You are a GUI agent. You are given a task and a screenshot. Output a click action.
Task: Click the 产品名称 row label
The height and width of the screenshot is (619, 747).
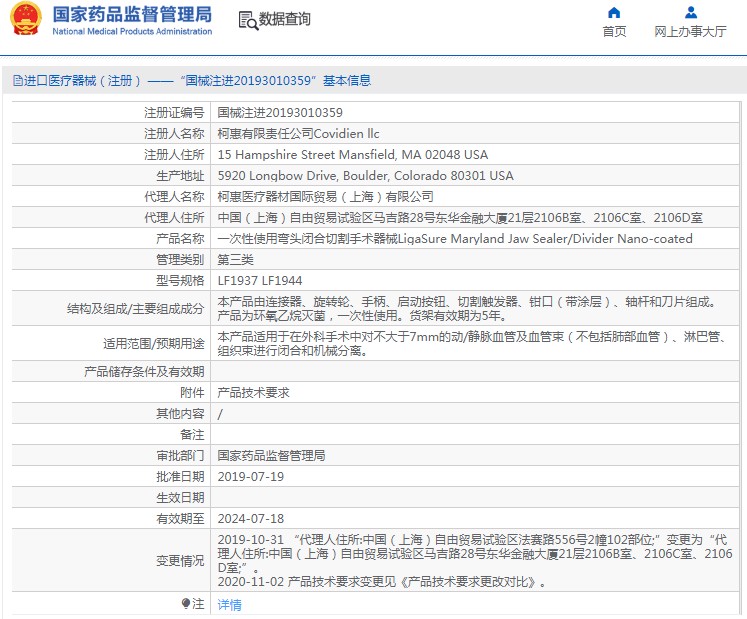click(x=180, y=238)
